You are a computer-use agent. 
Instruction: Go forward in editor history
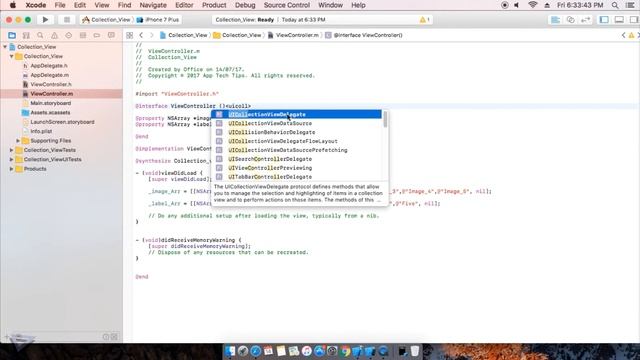151,36
